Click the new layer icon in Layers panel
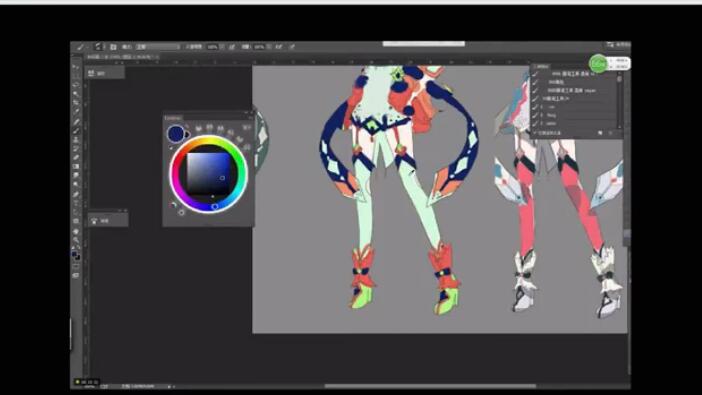 point(600,133)
